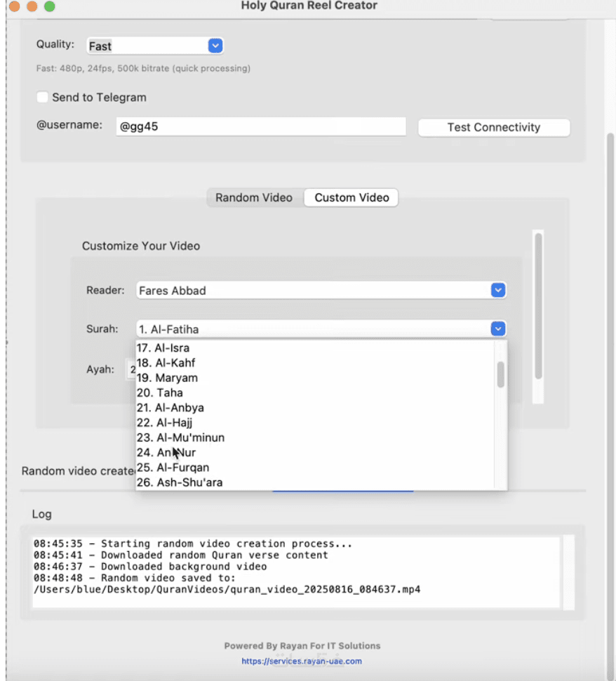Pick 24. An-Nur from list
This screenshot has width=616, height=681.
click(315, 453)
